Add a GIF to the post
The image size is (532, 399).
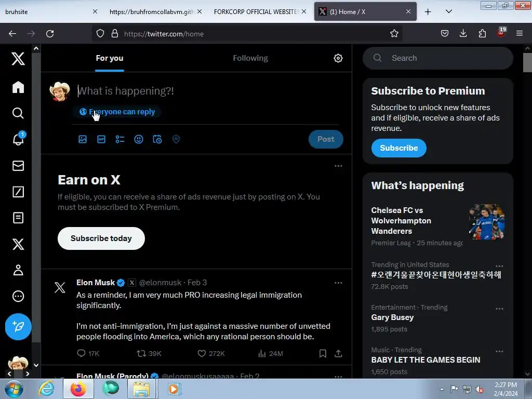click(101, 139)
